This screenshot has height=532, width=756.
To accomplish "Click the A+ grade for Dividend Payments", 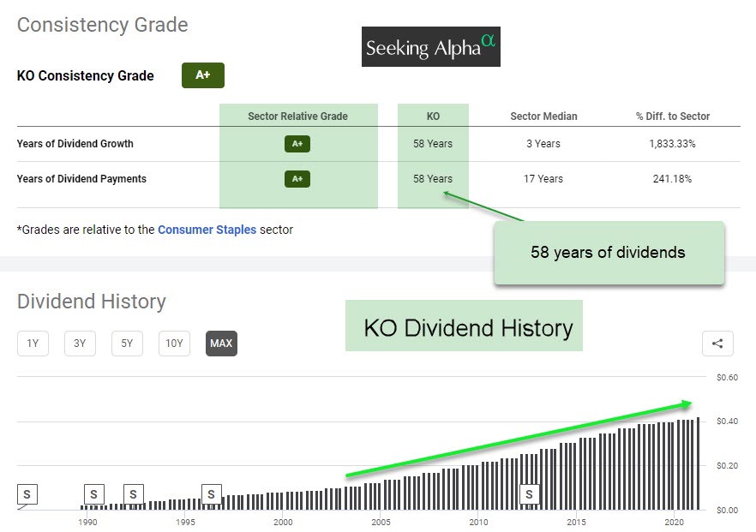I will 297,179.
